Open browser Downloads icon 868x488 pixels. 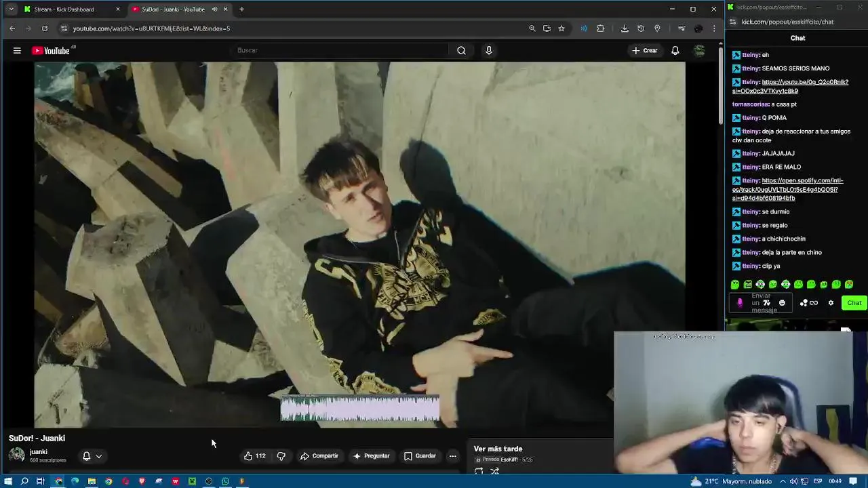625,28
